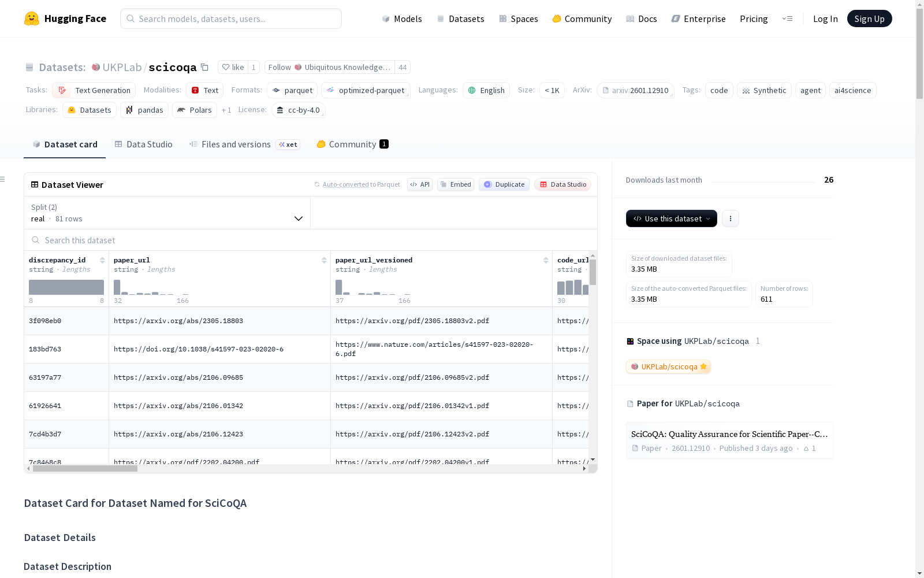924x578 pixels.
Task: Select the Synthetic tag
Action: (764, 90)
